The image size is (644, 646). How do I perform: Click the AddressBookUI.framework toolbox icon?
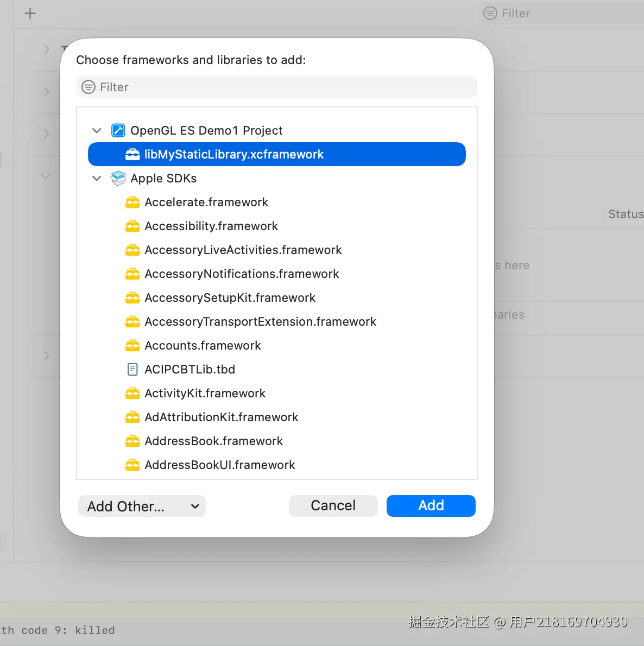pos(132,465)
